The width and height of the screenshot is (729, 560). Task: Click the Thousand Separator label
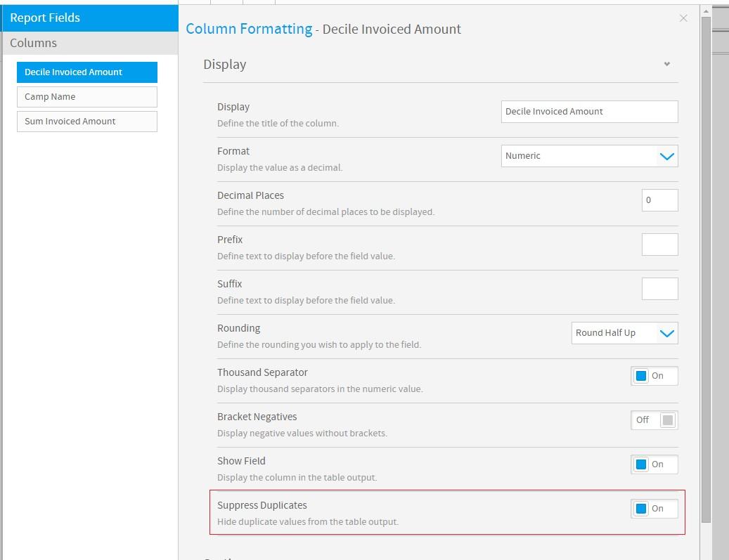pyautogui.click(x=262, y=372)
